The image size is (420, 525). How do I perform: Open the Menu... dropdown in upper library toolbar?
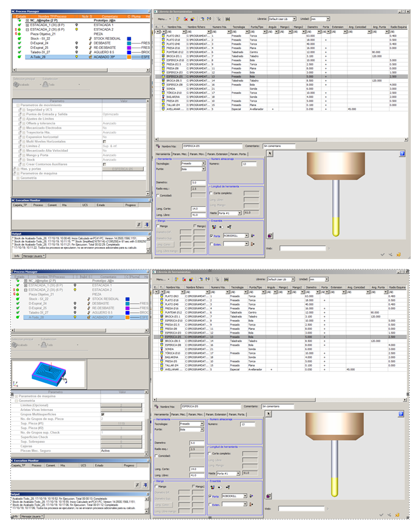(x=165, y=19)
